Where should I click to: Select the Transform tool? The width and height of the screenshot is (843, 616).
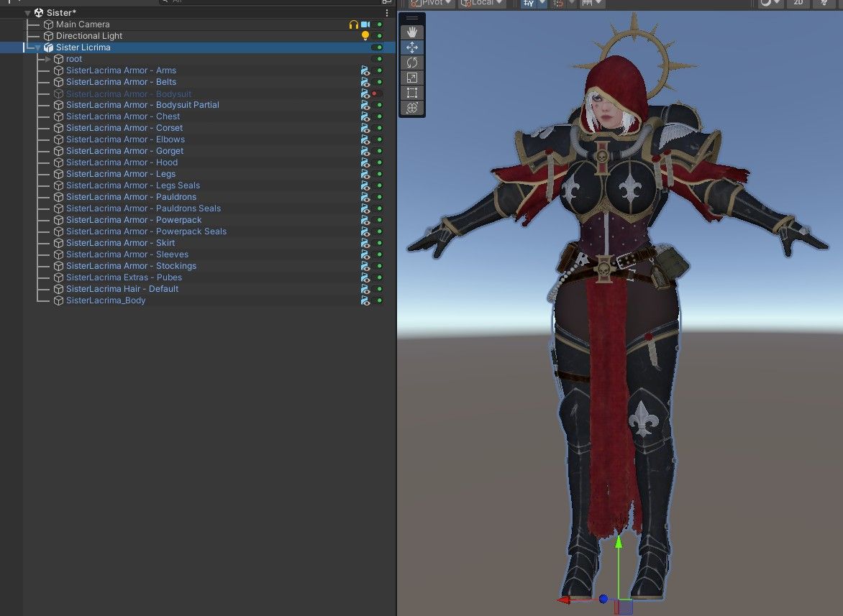(x=412, y=108)
